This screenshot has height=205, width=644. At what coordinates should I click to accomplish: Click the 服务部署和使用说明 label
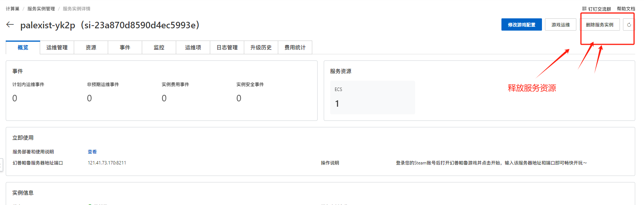click(33, 152)
